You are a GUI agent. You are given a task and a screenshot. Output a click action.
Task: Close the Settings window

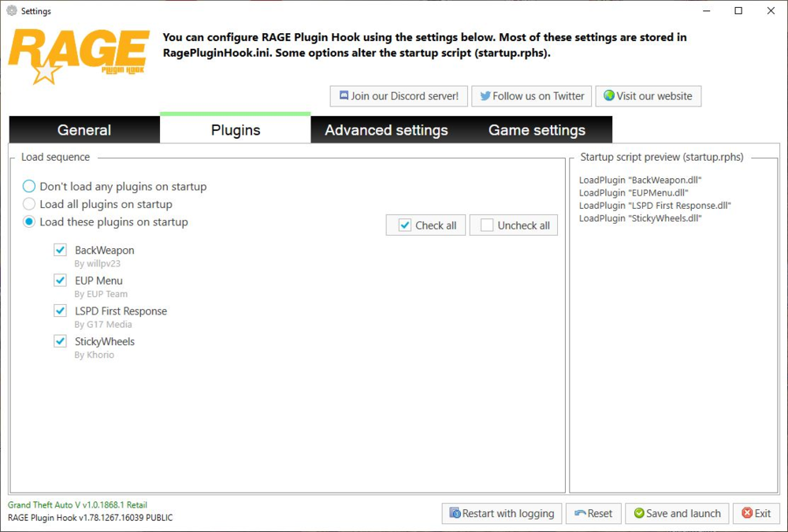coord(771,10)
